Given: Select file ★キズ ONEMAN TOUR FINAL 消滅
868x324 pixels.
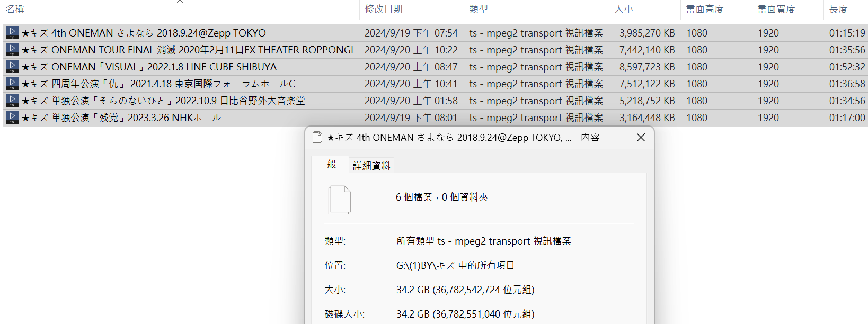Looking at the screenshot, I should (187, 50).
